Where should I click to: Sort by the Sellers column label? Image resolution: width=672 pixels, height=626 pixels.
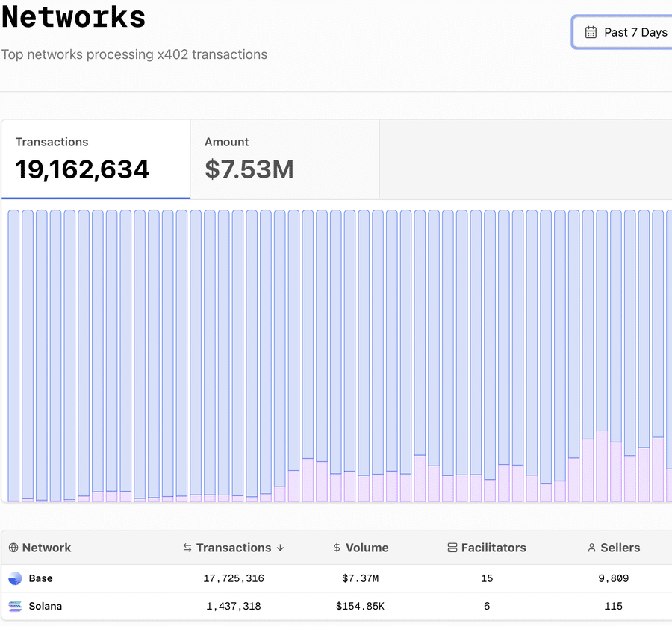620,548
